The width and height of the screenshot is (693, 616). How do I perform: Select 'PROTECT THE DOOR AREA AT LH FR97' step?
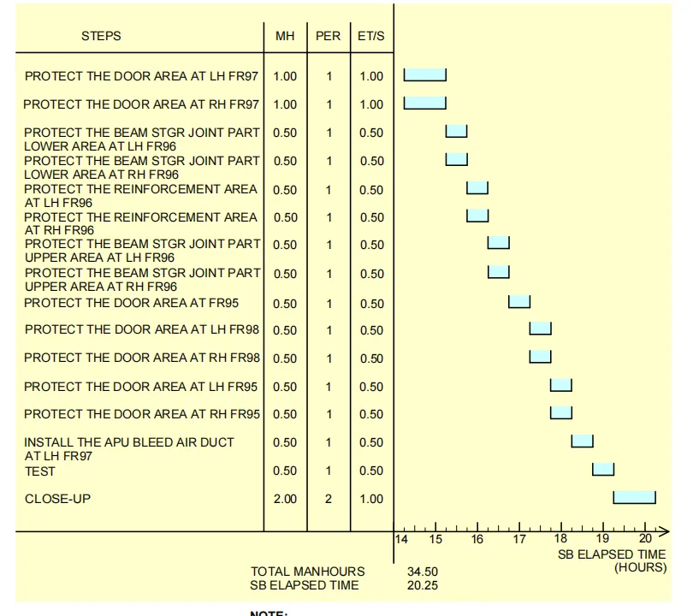[141, 76]
